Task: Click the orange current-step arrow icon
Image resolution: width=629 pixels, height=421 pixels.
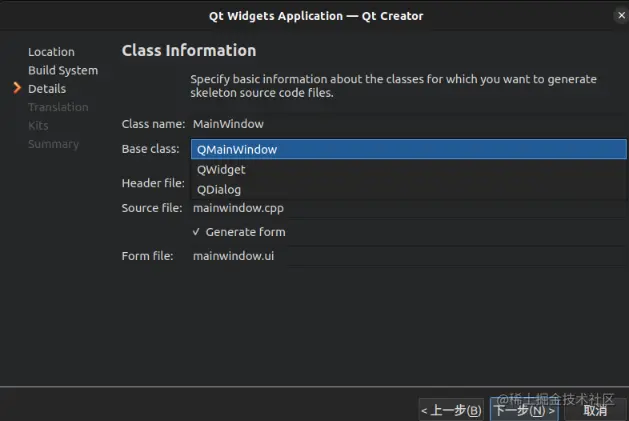Action: 17,88
